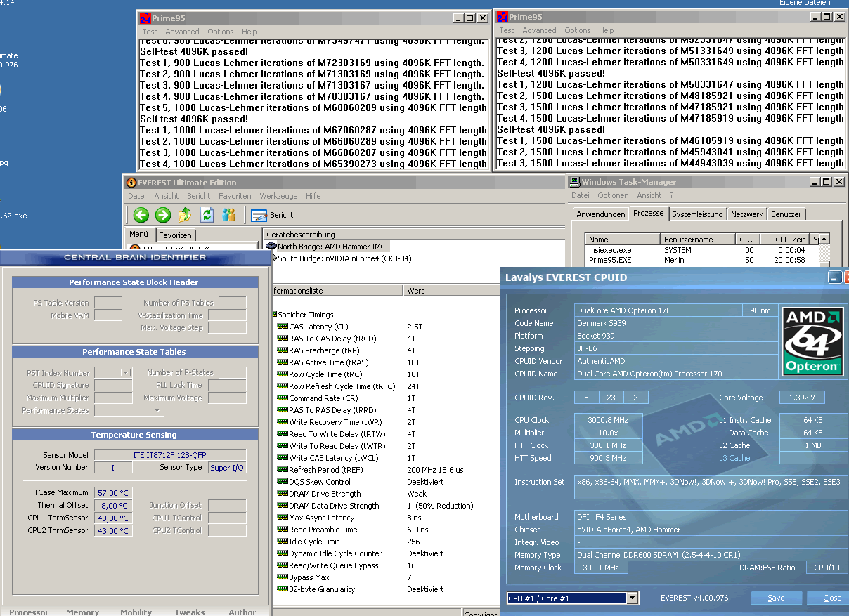
Task: Click the CAS Latency (CL) row icon
Action: (x=283, y=327)
